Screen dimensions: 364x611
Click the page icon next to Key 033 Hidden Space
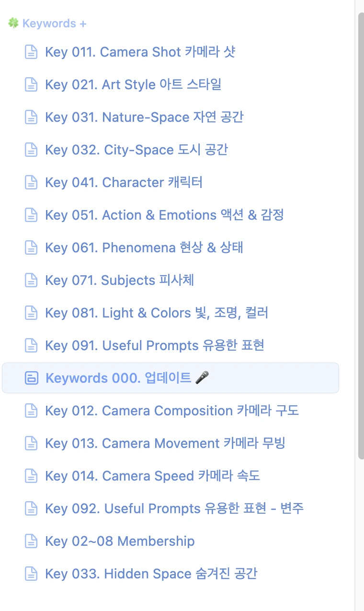pos(31,574)
